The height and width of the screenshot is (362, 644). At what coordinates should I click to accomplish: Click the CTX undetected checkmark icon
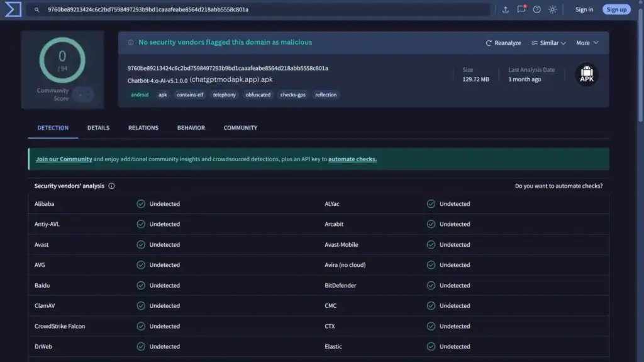pos(431,326)
